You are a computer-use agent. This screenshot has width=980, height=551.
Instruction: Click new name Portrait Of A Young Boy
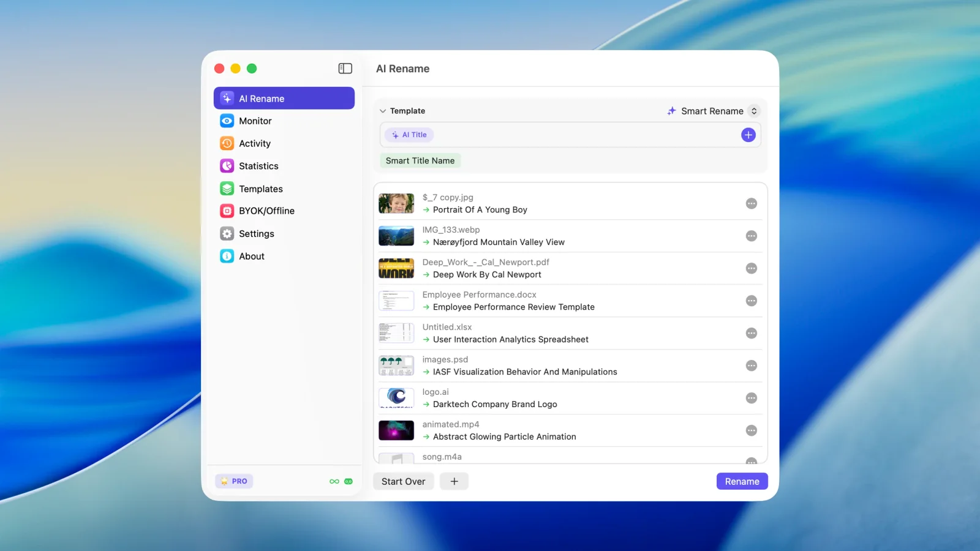click(480, 210)
